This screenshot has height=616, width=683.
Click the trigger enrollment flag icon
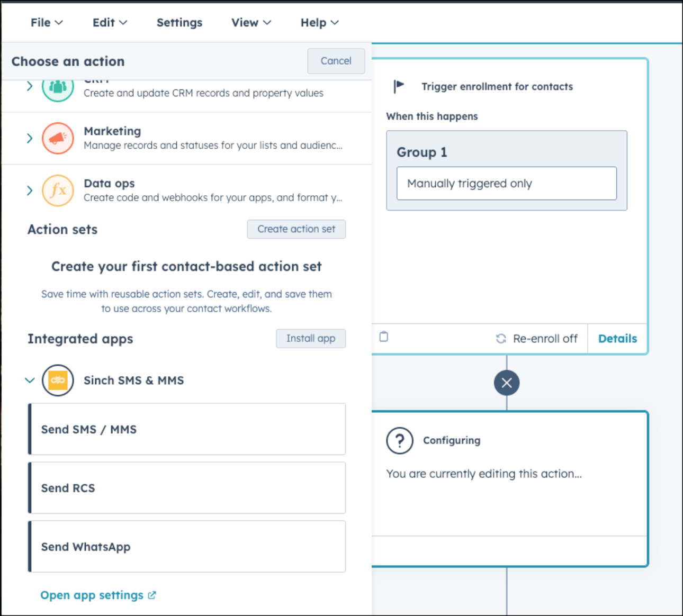click(x=399, y=86)
